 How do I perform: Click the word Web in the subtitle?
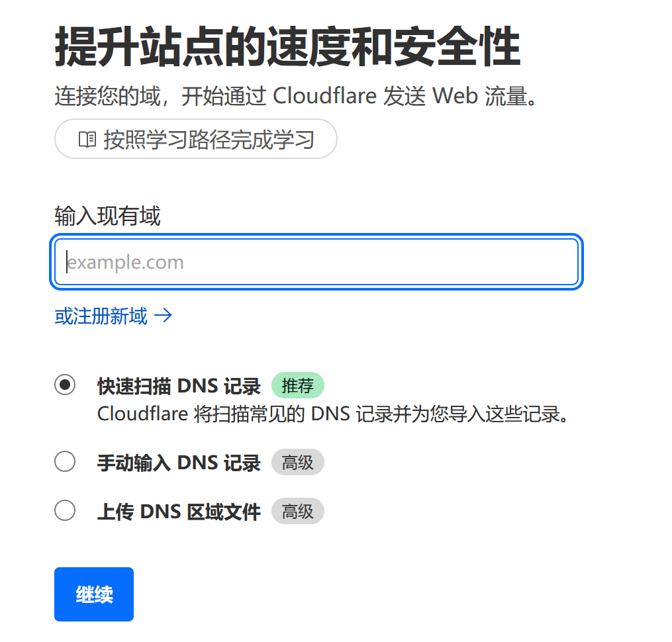455,95
